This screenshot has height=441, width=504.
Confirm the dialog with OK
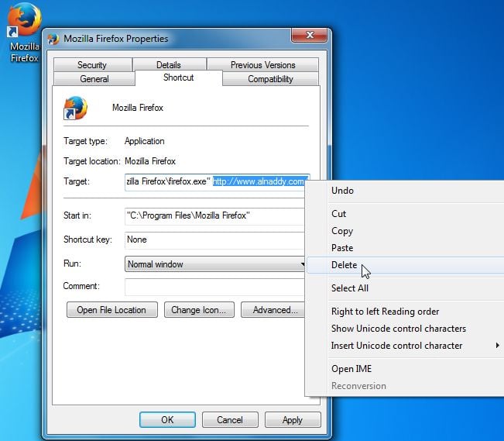[167, 420]
